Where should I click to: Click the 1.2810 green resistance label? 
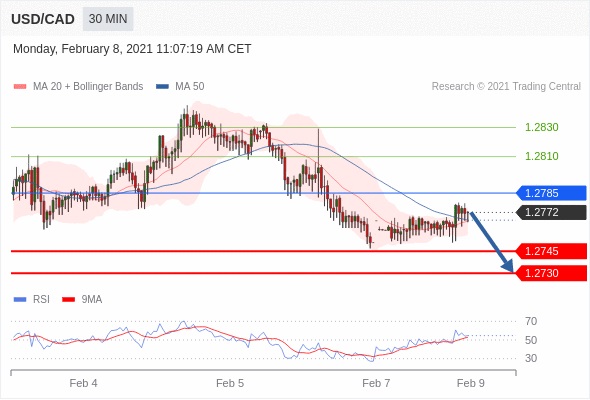[541, 156]
